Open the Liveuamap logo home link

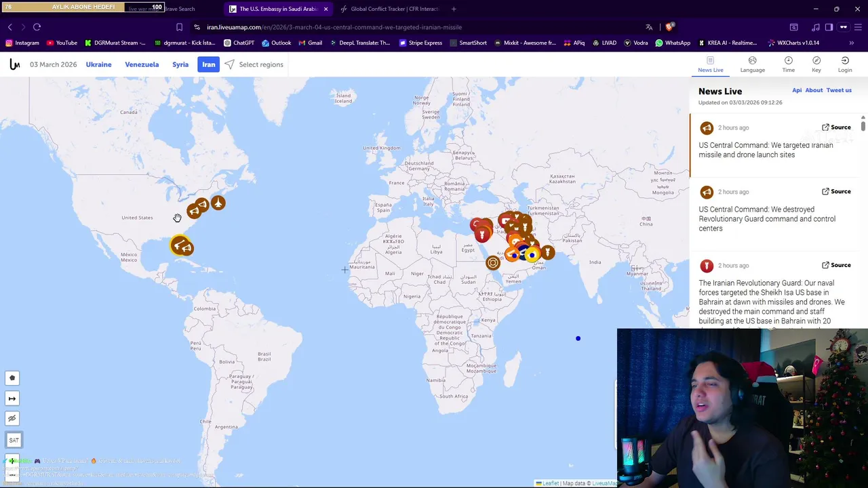click(14, 64)
